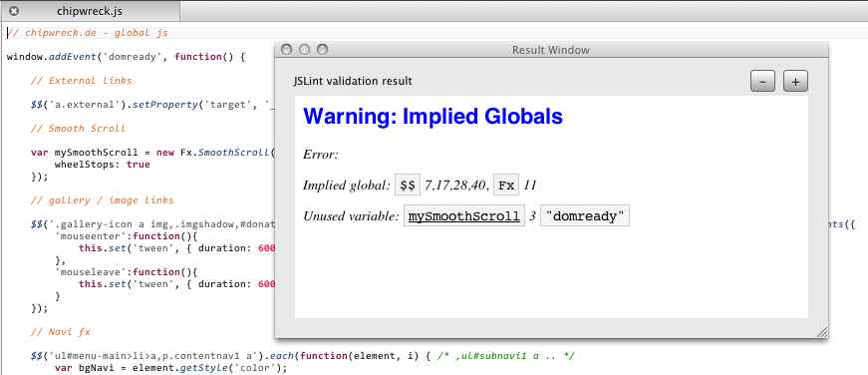Click the '// Navi fx' comment

61,332
